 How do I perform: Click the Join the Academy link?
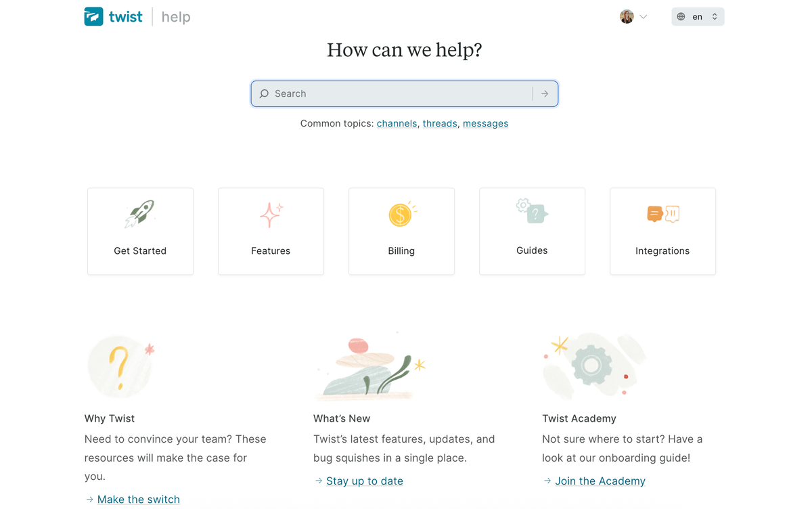click(x=600, y=481)
